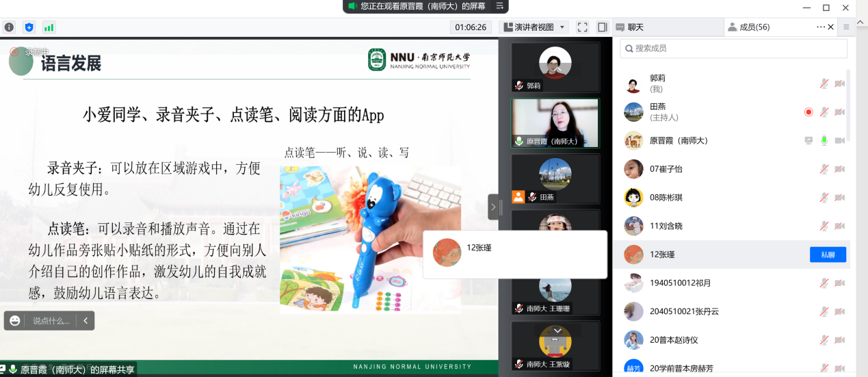Collapse the video strip using the side arrow
Screen dimensions: 868x377
495,207
